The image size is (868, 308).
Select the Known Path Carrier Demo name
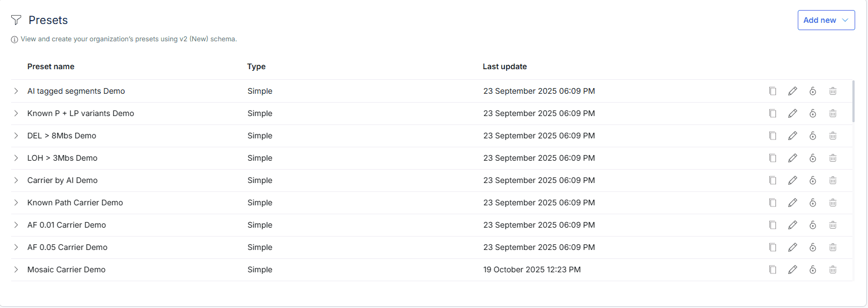pyautogui.click(x=75, y=203)
